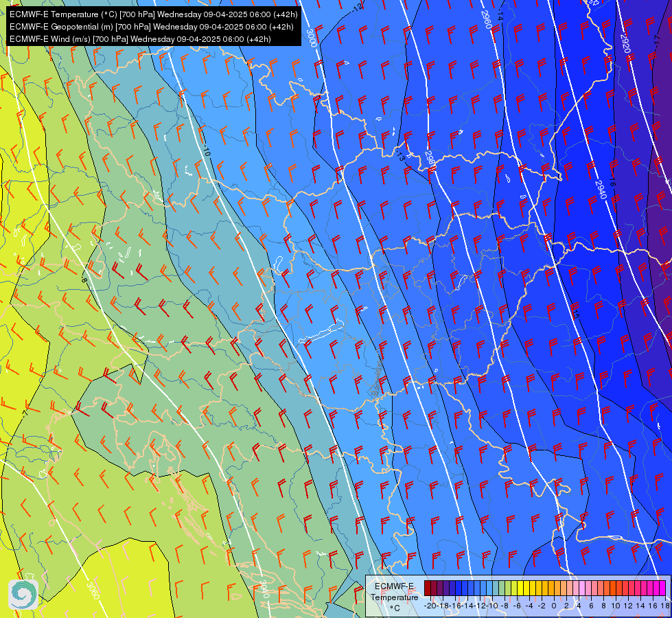Pick the teal swatch after the -10 tick

[x=496, y=588]
